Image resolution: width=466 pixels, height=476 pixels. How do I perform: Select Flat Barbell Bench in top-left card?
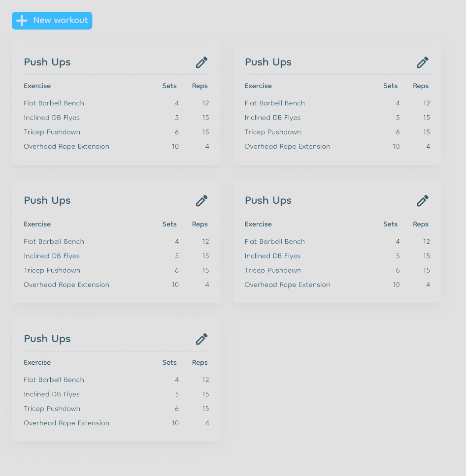click(x=54, y=103)
